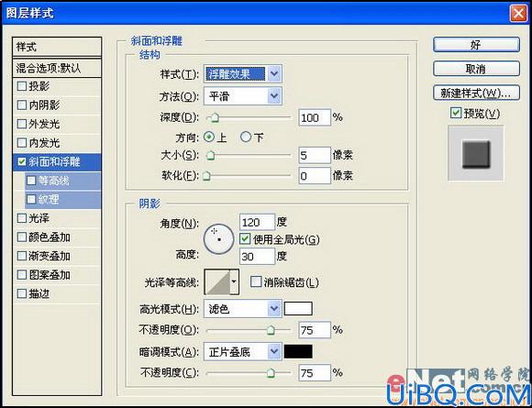Select the 等高线 sub-item label
The height and width of the screenshot is (408, 532).
point(53,181)
